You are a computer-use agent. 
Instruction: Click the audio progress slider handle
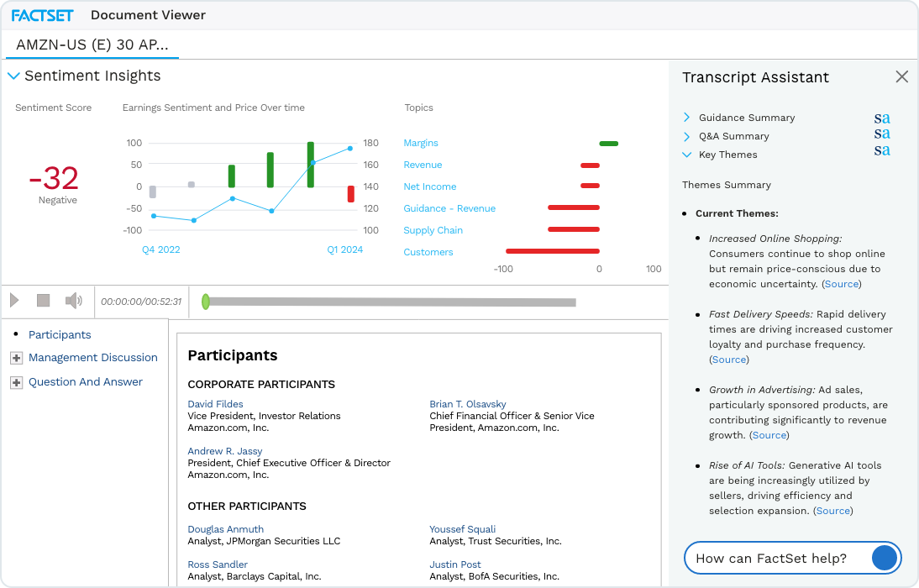[206, 301]
